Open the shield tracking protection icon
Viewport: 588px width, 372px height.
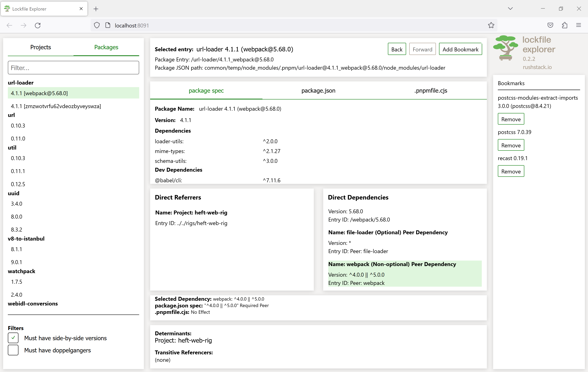click(97, 26)
